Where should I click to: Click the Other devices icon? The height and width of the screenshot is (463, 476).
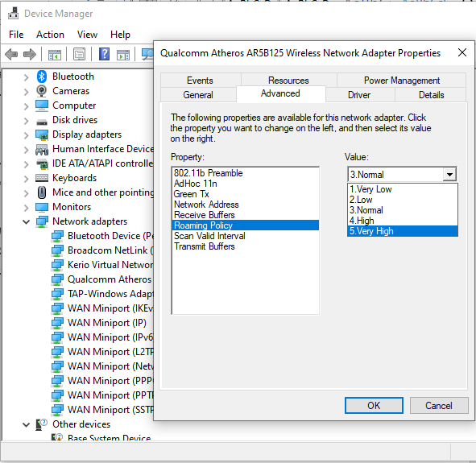pyautogui.click(x=41, y=424)
